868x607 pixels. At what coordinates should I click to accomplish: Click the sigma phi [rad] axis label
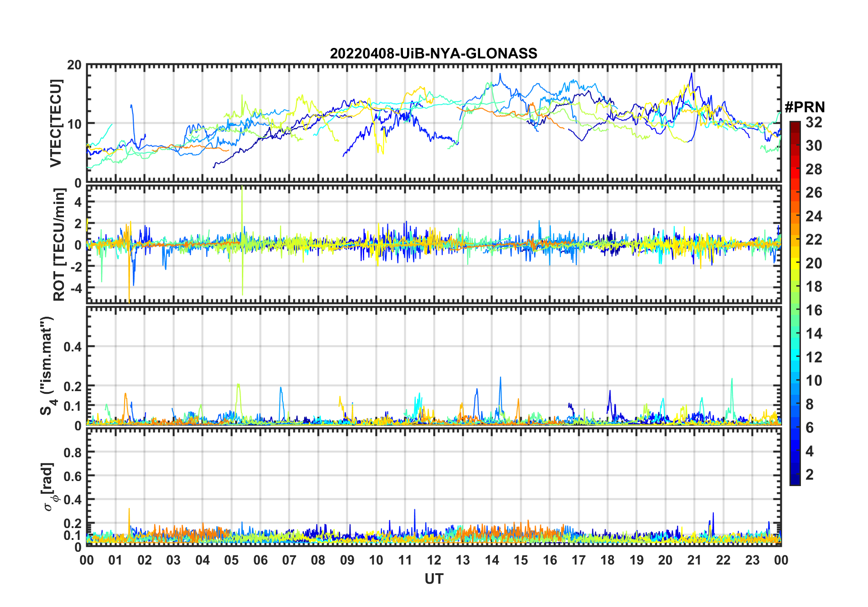click(x=49, y=487)
